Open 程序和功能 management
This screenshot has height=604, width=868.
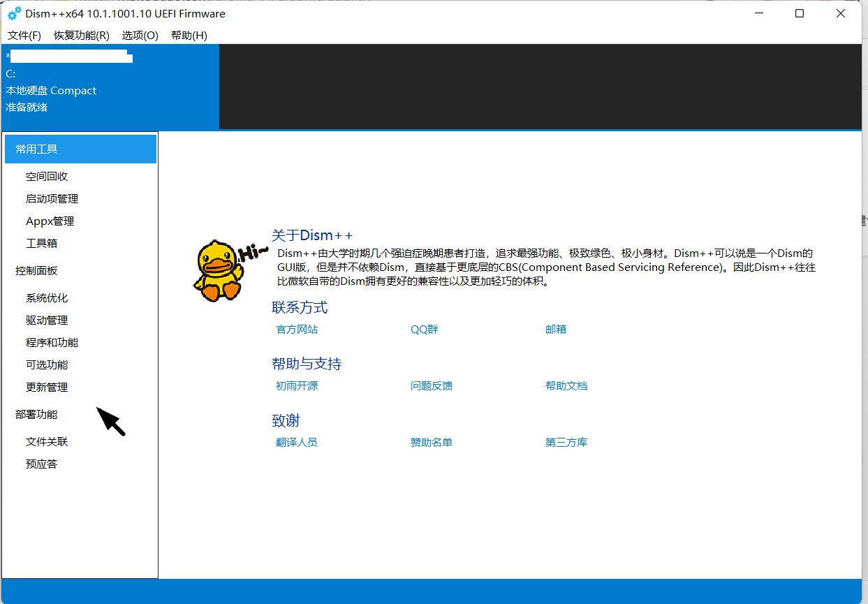(x=50, y=342)
